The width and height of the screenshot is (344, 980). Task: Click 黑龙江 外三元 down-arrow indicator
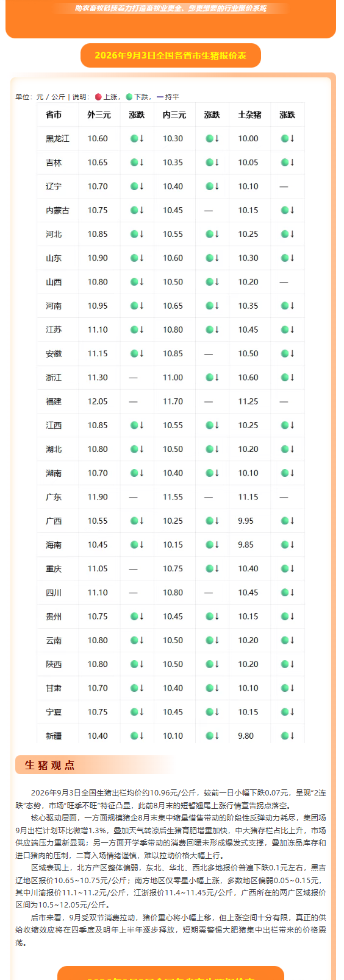137,138
